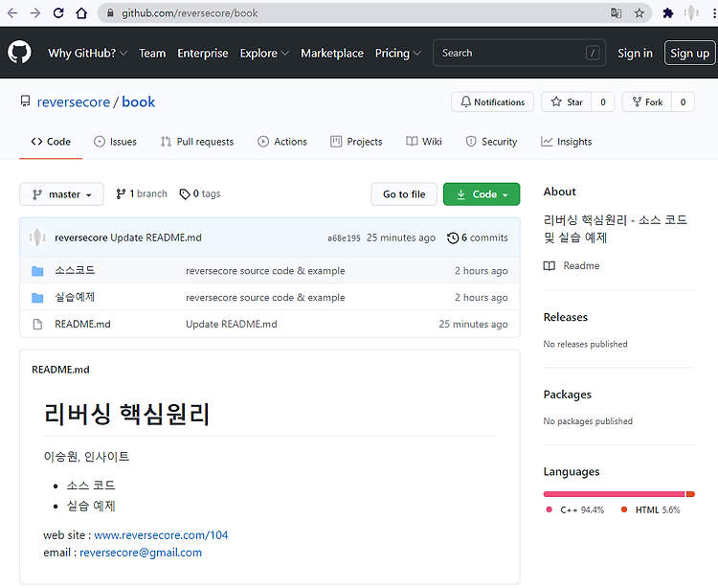Click the translate page icon in the address bar
718x588 pixels.
point(616,13)
